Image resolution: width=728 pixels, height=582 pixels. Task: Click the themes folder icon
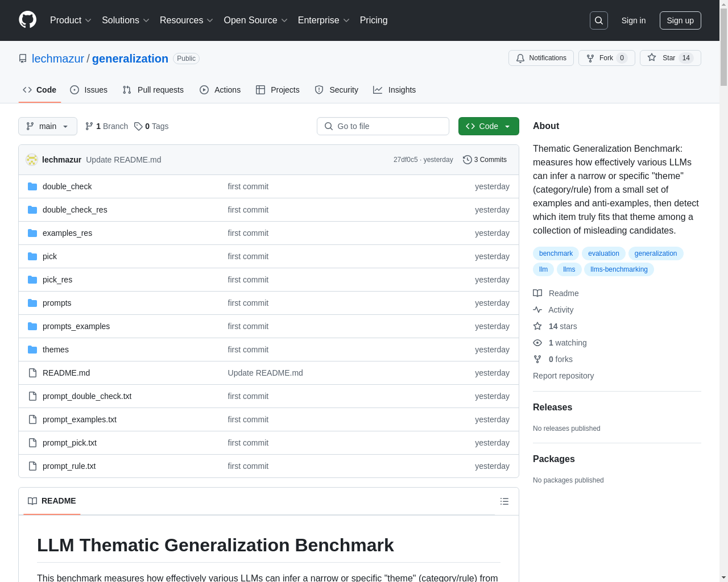[32, 350]
